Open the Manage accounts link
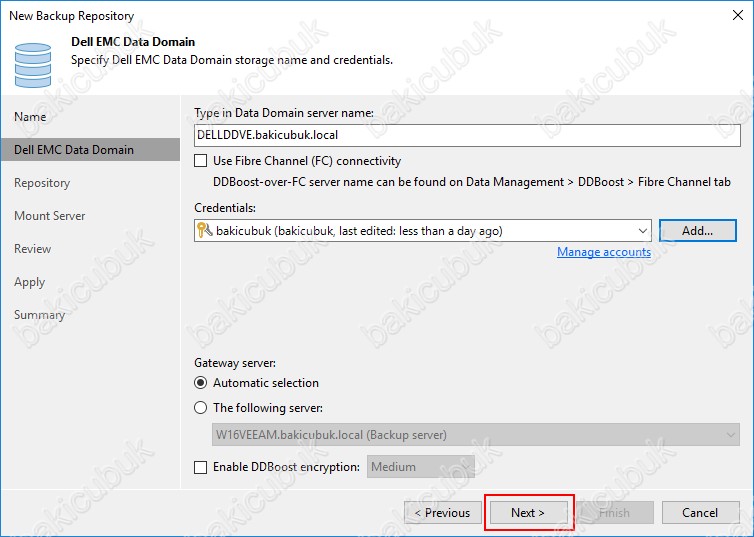 (604, 252)
